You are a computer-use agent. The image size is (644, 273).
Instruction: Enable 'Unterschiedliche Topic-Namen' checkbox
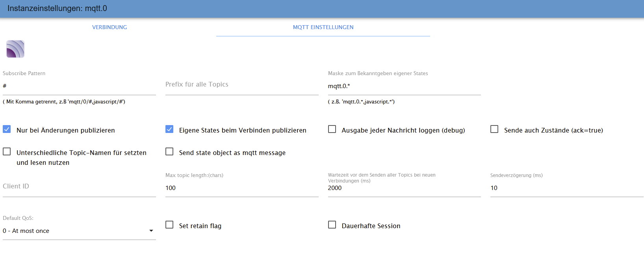(x=7, y=151)
